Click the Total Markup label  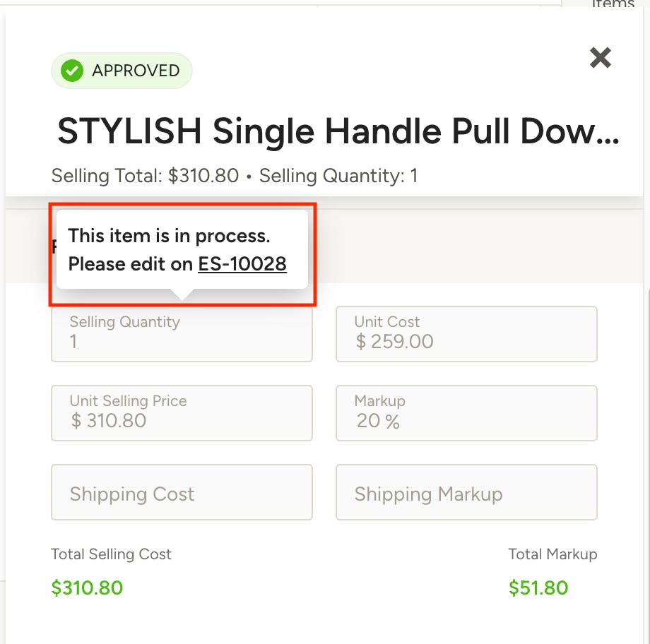pos(552,554)
